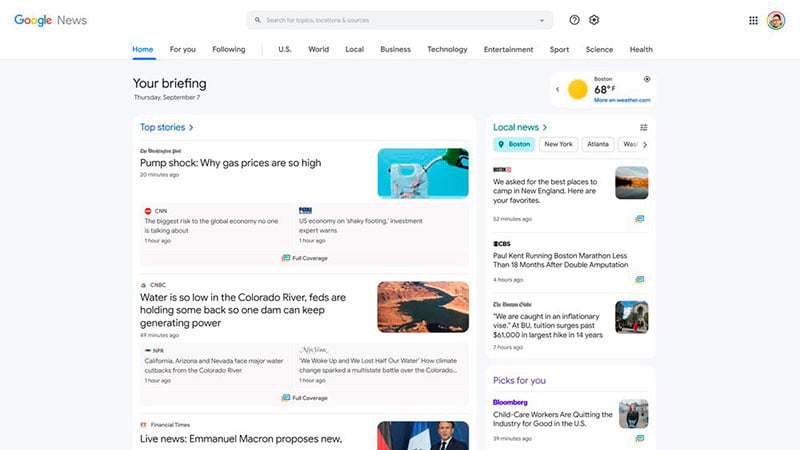Open Pump shock gas prices headline
This screenshot has width=800, height=450.
coord(231,163)
